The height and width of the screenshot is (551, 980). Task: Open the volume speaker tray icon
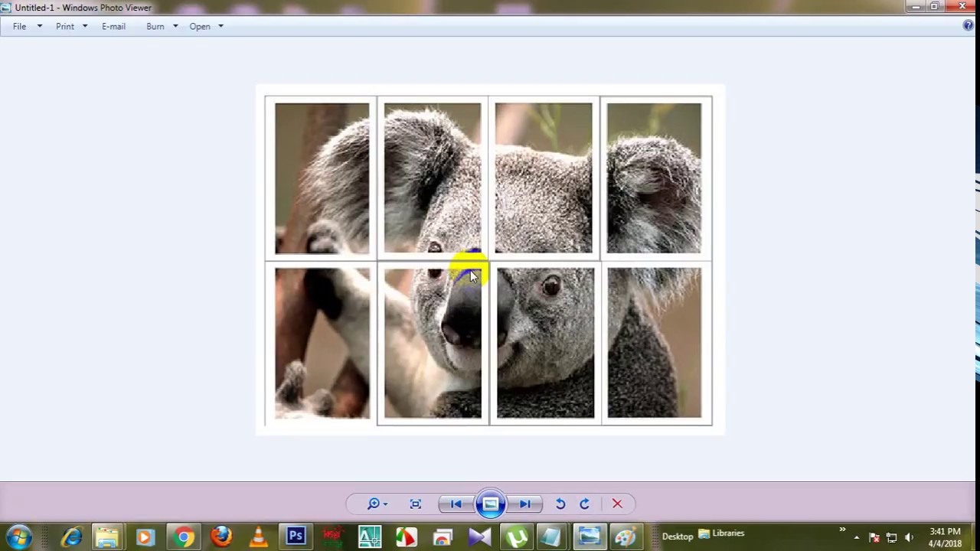(x=909, y=537)
